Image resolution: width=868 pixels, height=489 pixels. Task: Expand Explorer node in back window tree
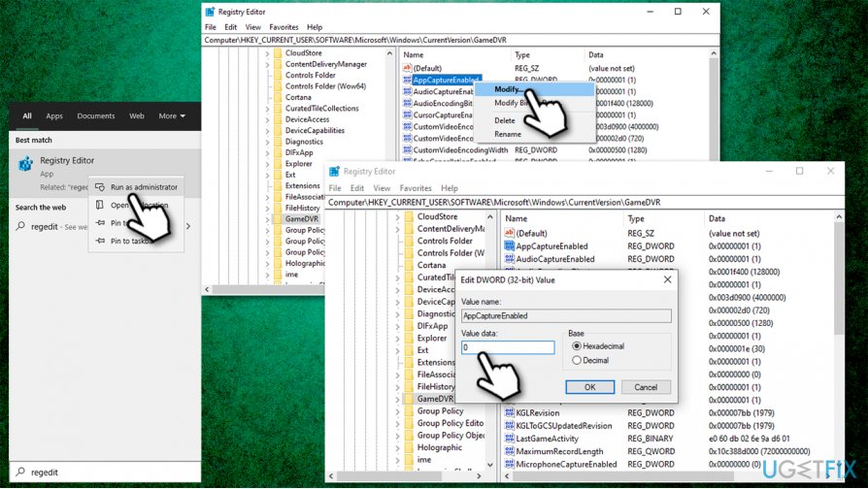(267, 164)
